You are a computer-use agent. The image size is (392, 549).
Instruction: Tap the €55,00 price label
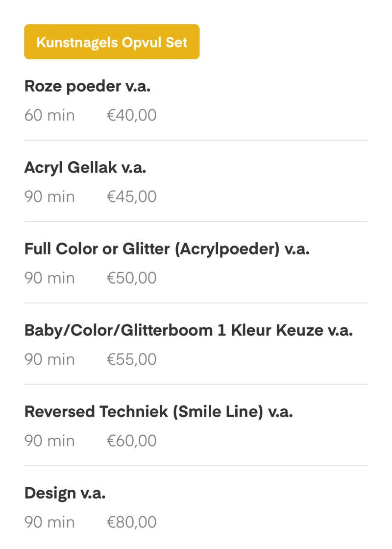pyautogui.click(x=132, y=360)
